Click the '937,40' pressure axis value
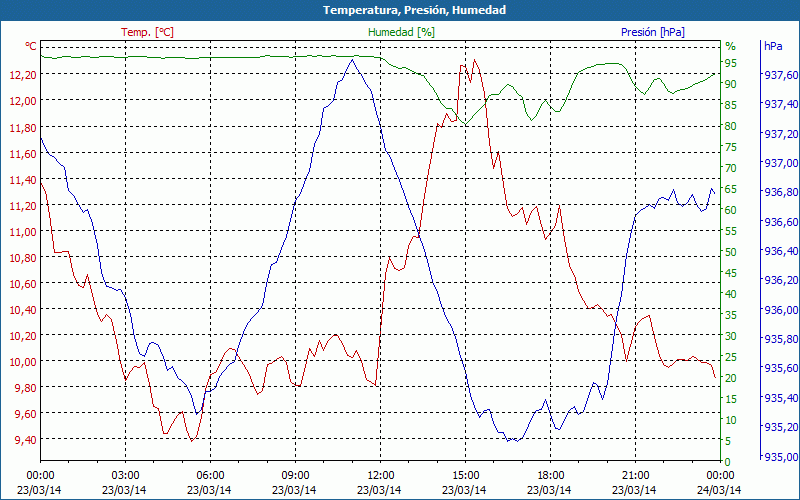Image resolution: width=800 pixels, height=500 pixels. pos(781,104)
